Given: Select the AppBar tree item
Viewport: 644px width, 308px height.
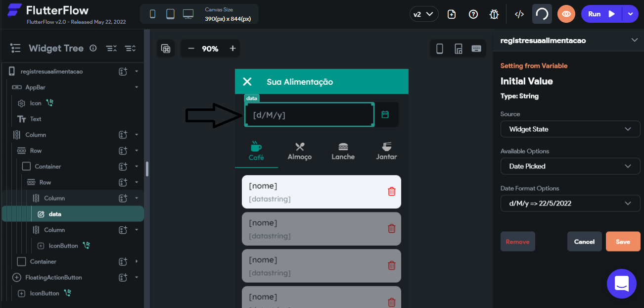Looking at the screenshot, I should coord(35,87).
